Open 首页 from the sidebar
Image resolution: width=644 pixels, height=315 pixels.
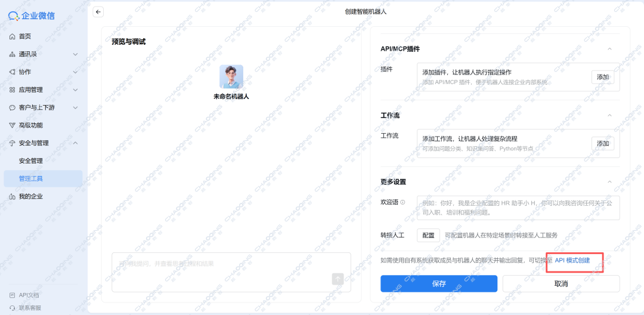24,36
